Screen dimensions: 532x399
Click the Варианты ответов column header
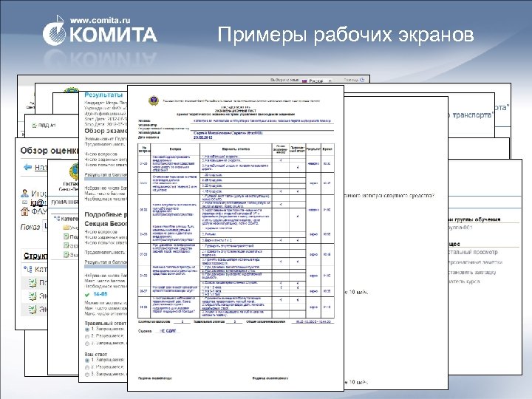236,149
